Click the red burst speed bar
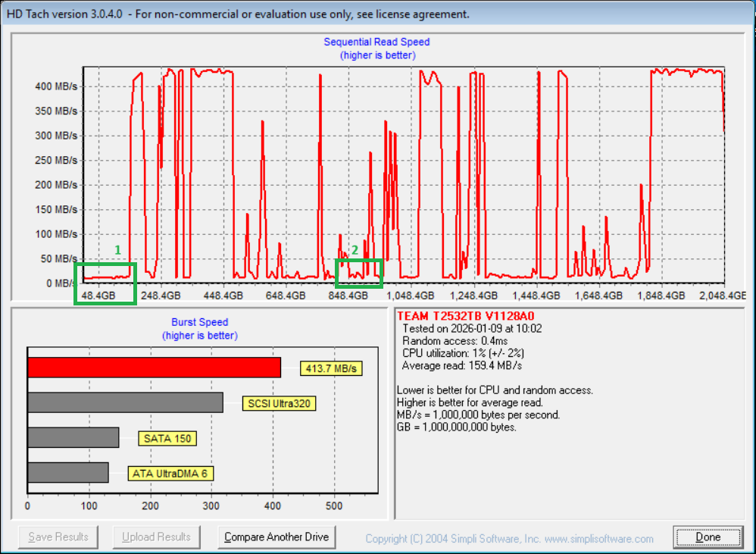Image resolution: width=756 pixels, height=554 pixels. pos(154,368)
